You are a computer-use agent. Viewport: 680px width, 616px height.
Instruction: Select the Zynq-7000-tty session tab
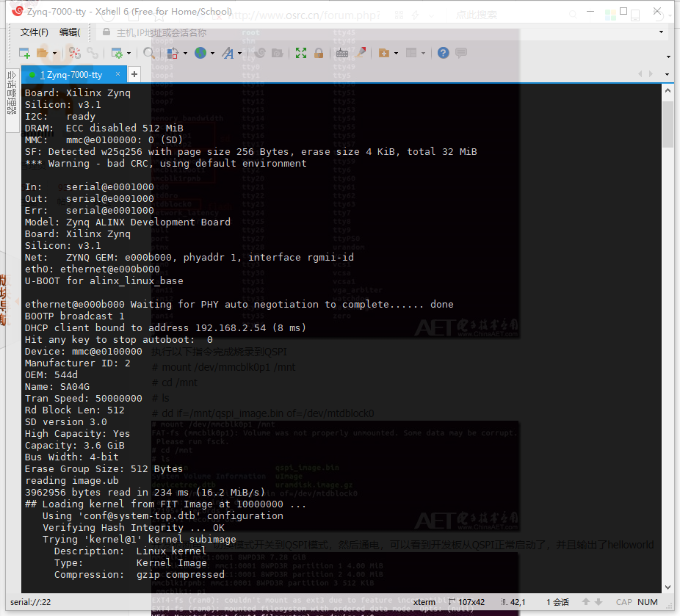click(x=70, y=74)
